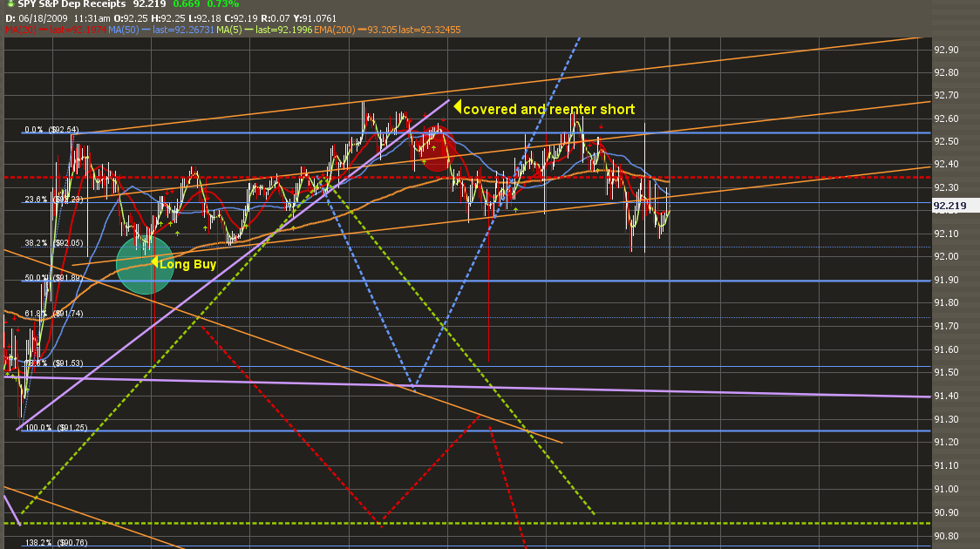
Task: Click the 138.2% ($90.76) Fibonacci label
Action: point(56,543)
